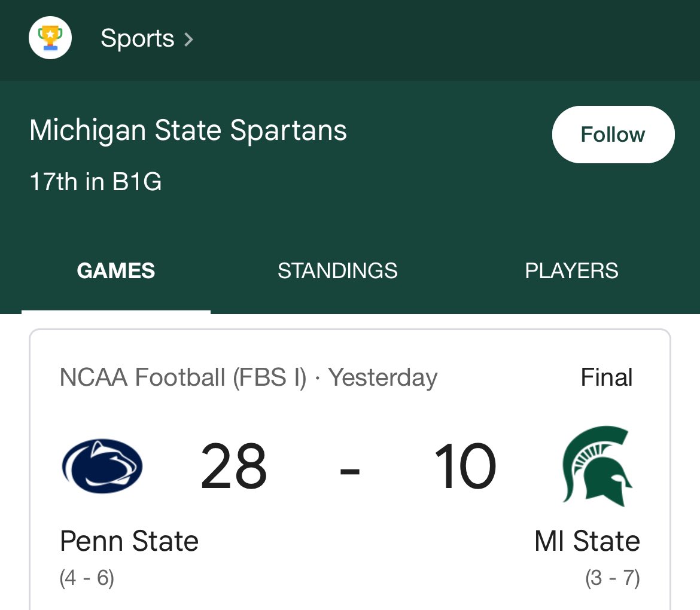Click the chevron next to Sports

click(x=188, y=39)
